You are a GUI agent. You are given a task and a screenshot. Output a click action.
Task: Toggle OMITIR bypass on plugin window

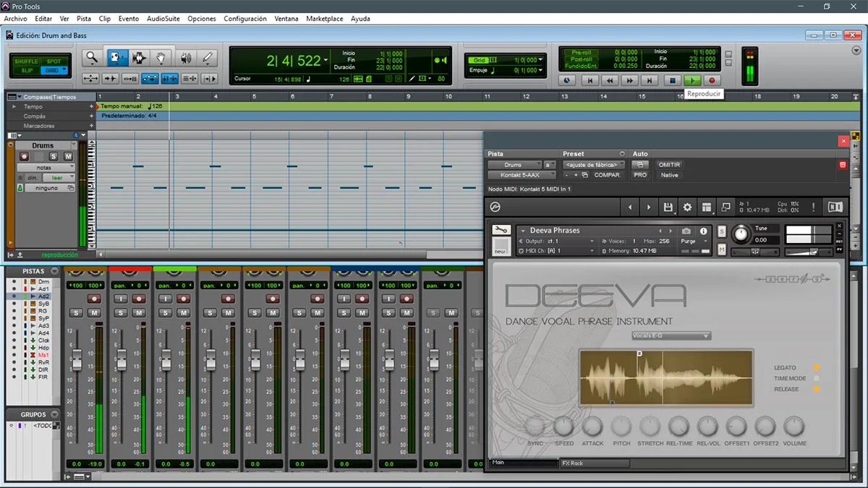click(670, 165)
